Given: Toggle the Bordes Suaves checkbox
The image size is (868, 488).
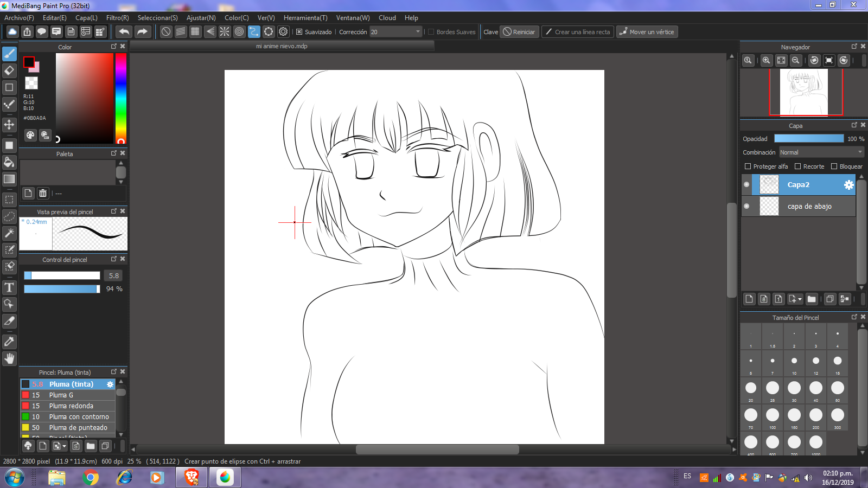Looking at the screenshot, I should tap(431, 32).
